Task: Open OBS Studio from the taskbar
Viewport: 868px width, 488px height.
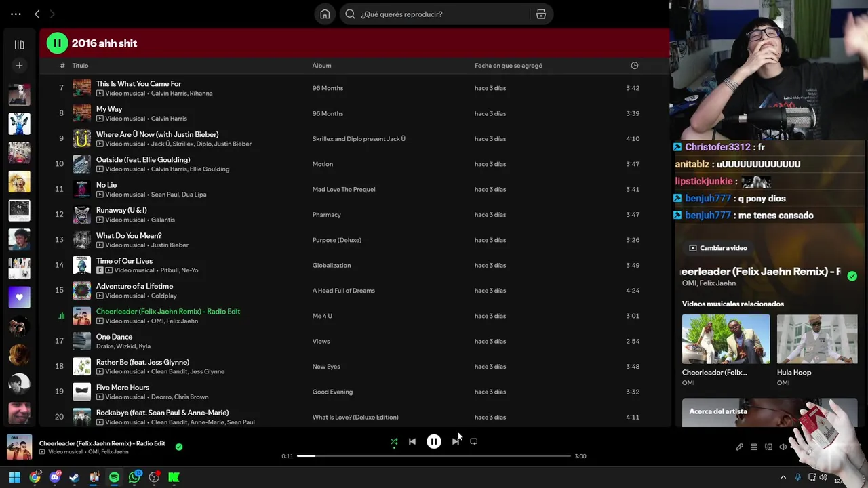Action: [154, 477]
